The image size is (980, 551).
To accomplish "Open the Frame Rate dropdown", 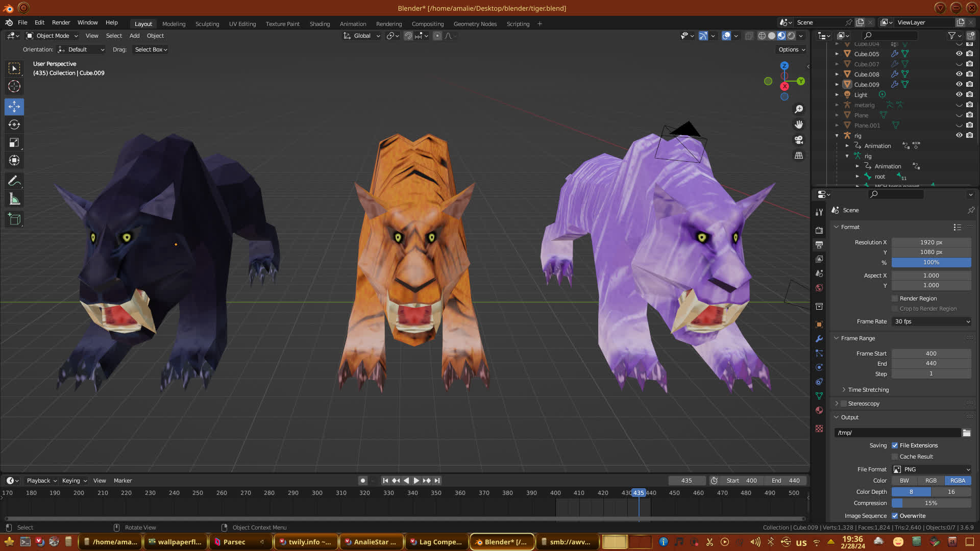I will click(x=932, y=321).
